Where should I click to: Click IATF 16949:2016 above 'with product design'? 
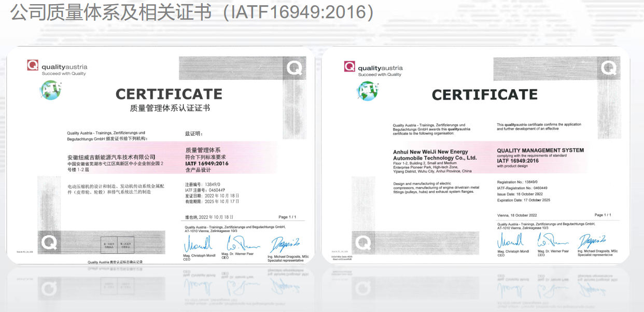(x=518, y=161)
